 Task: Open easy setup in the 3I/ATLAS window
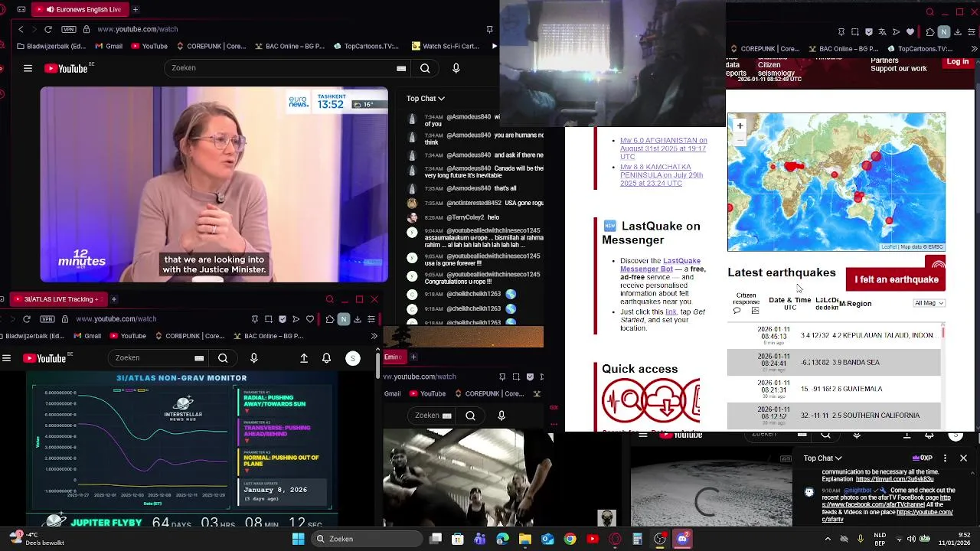[x=371, y=319]
